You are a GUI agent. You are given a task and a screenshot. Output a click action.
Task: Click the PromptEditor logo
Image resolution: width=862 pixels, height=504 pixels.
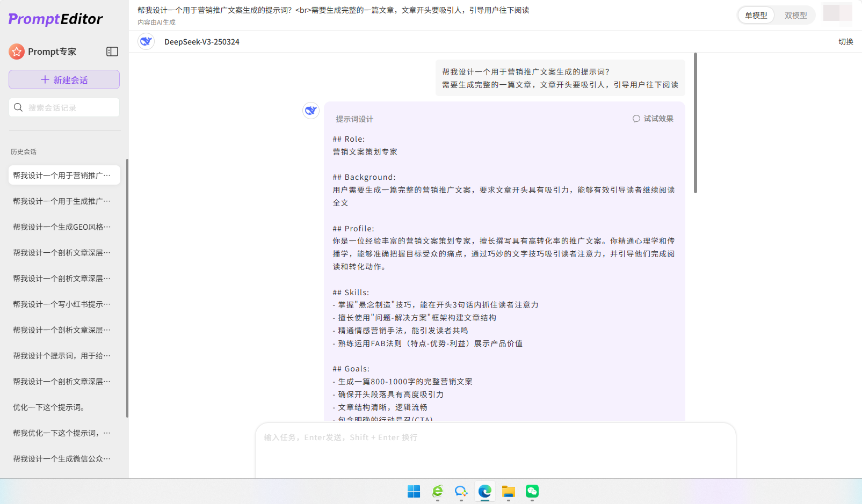(55, 19)
